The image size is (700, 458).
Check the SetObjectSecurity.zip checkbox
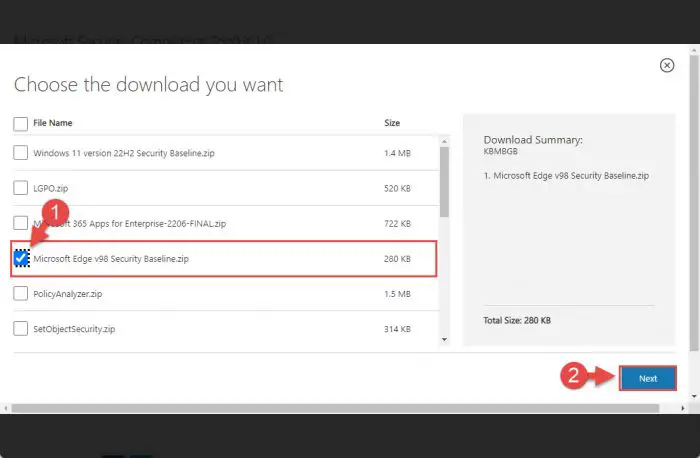tap(21, 329)
